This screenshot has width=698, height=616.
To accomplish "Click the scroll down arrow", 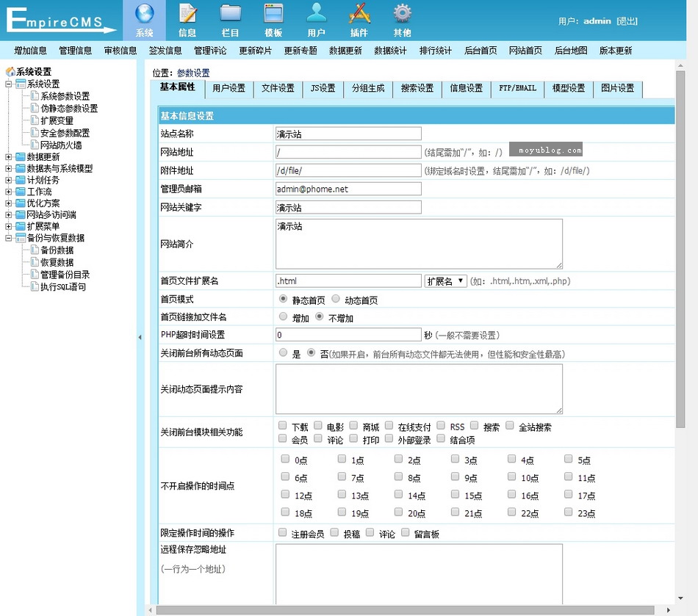I will tap(680, 598).
